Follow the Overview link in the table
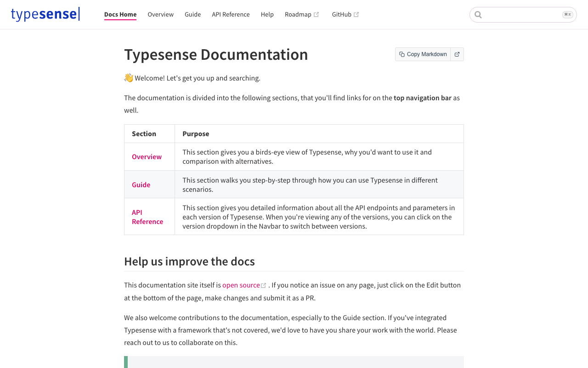The height and width of the screenshot is (368, 588). click(147, 156)
